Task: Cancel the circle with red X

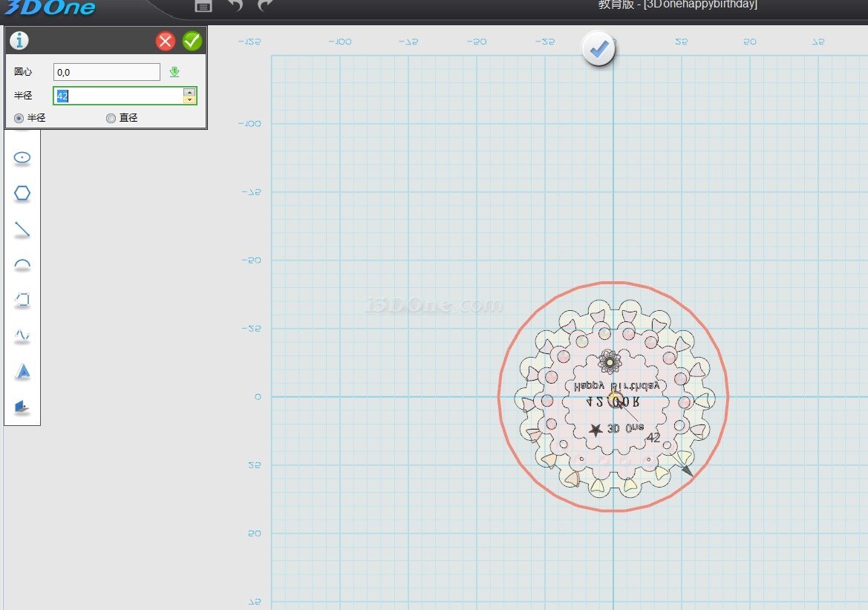Action: point(166,41)
